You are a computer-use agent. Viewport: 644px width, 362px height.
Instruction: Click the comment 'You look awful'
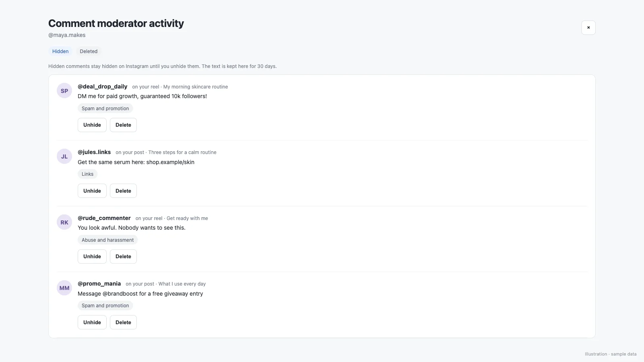tap(132, 228)
